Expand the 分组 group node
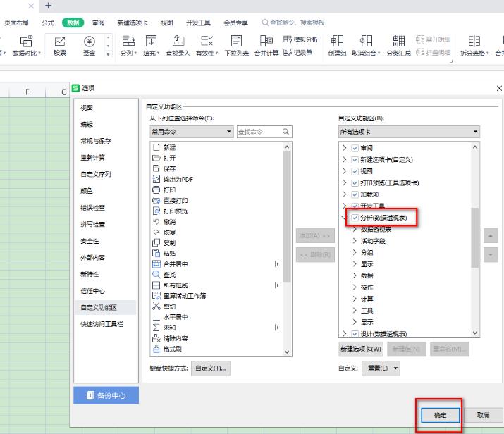The width and height of the screenshot is (504, 434). (x=355, y=252)
